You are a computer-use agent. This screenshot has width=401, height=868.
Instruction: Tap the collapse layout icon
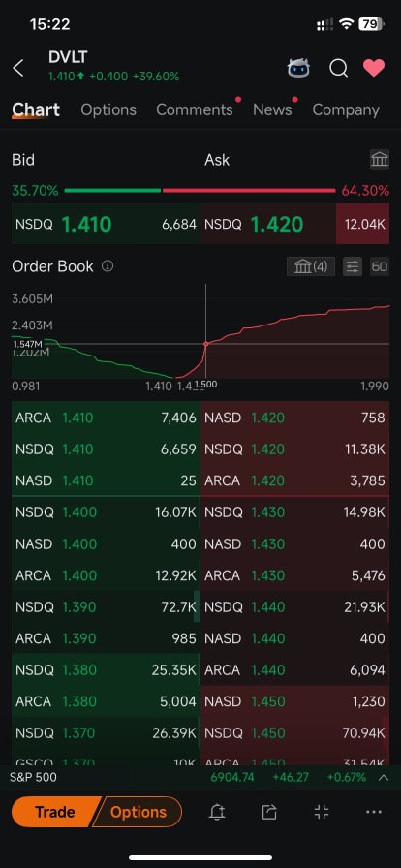click(x=322, y=812)
